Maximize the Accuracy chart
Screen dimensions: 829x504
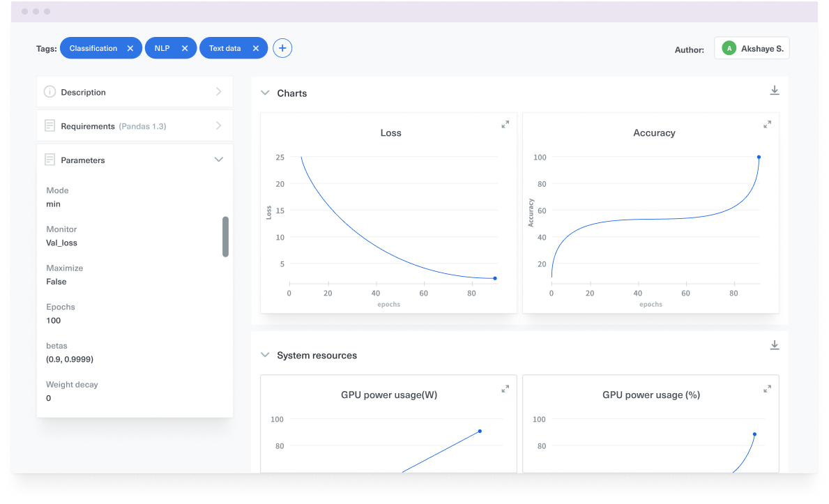click(767, 124)
